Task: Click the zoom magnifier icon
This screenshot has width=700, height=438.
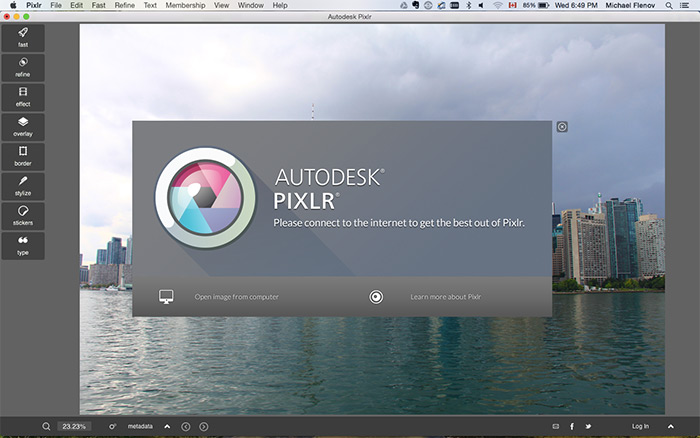Action: pos(46,426)
